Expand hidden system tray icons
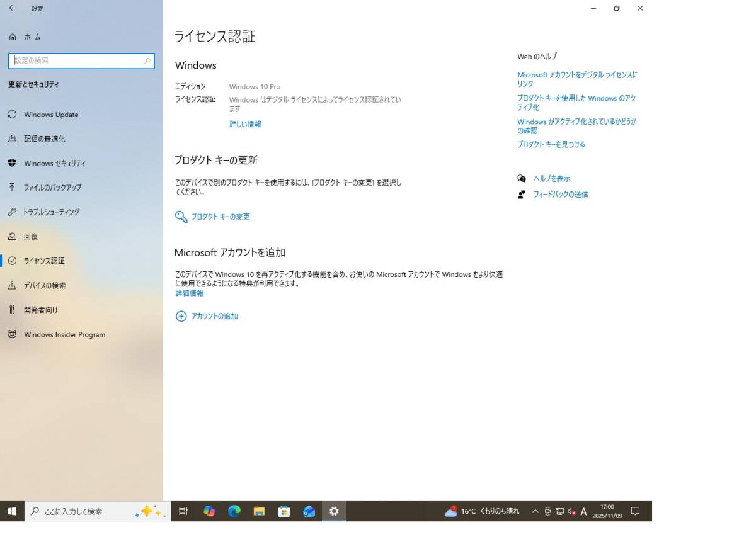This screenshot has height=554, width=756. click(x=535, y=511)
